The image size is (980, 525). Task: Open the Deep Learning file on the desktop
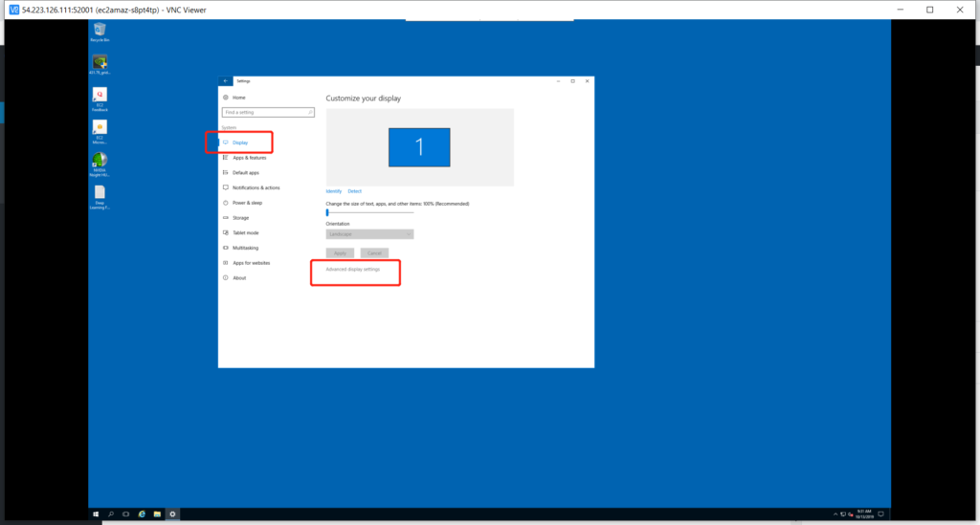100,195
